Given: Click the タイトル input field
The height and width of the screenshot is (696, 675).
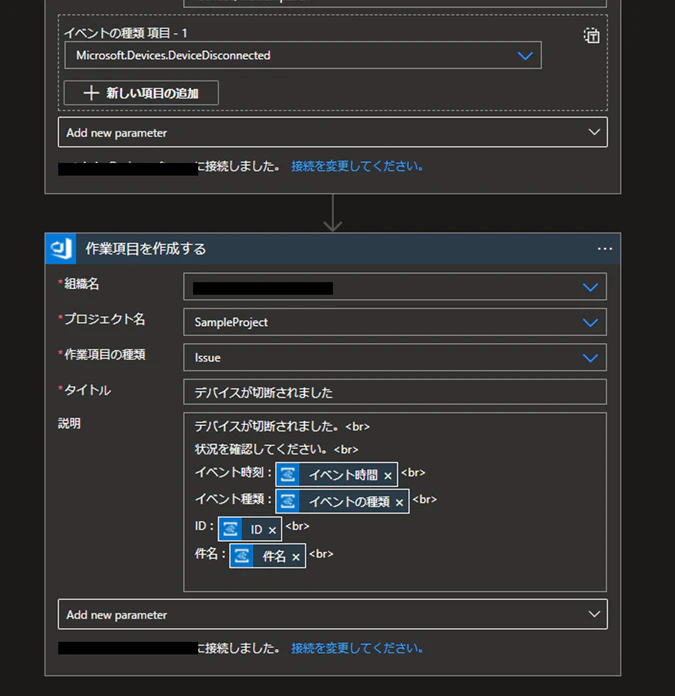Looking at the screenshot, I should 395,392.
